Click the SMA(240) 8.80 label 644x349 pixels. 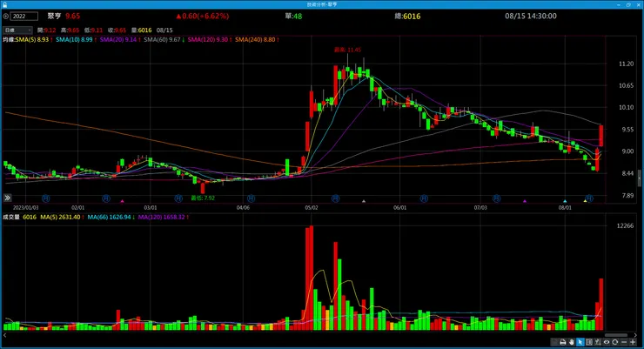click(257, 39)
